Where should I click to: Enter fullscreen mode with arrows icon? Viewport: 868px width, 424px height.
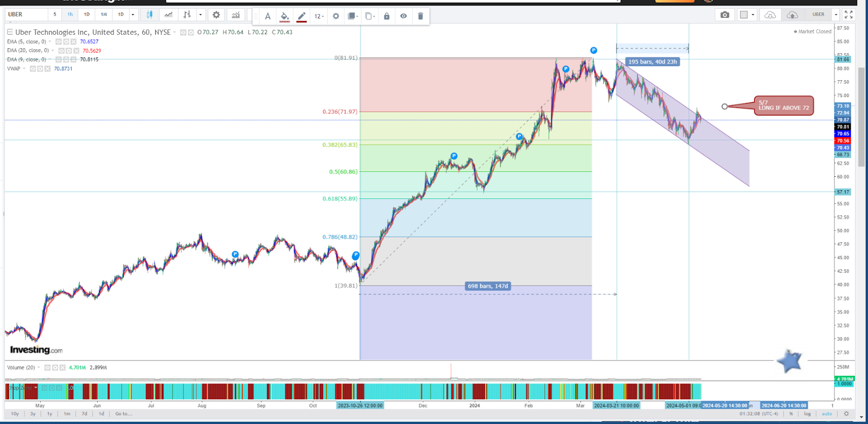click(848, 15)
